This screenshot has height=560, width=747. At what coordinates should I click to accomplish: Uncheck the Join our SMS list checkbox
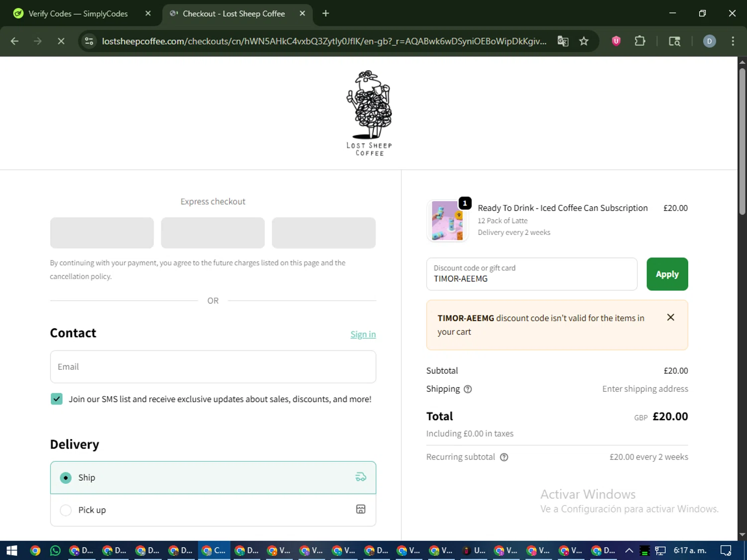56,399
